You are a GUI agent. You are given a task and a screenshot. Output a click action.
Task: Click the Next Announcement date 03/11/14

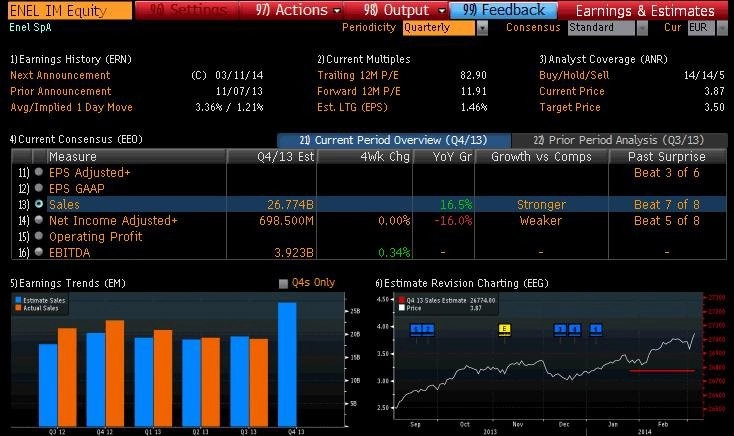click(x=239, y=75)
